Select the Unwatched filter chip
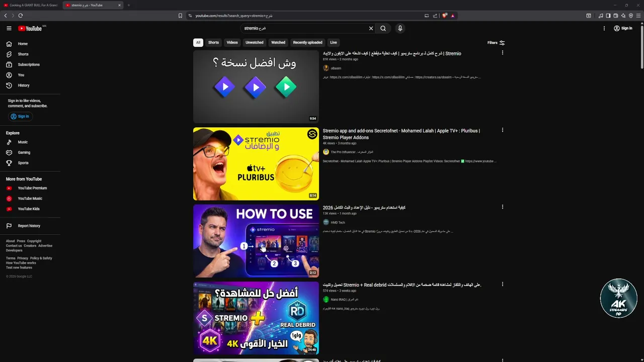 click(x=254, y=43)
